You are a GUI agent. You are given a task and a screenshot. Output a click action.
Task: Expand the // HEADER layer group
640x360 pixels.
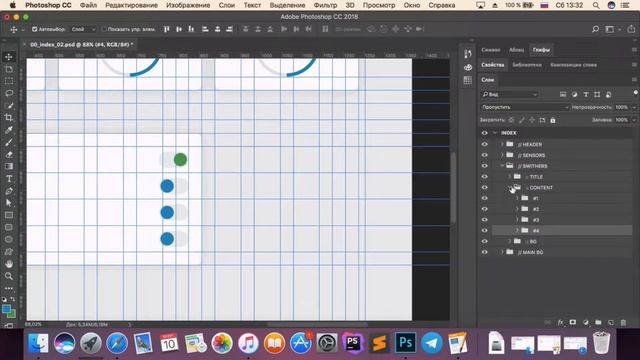click(502, 144)
